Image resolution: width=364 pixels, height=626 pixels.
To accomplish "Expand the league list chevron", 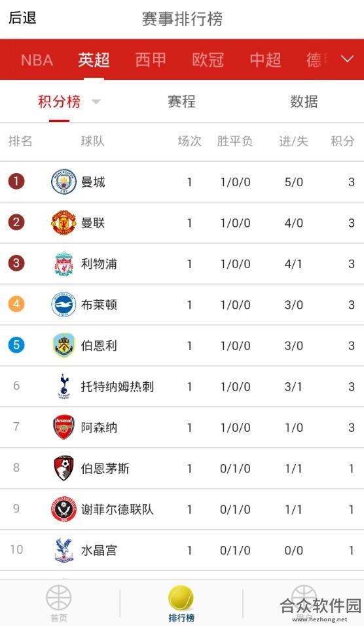I will point(347,59).
